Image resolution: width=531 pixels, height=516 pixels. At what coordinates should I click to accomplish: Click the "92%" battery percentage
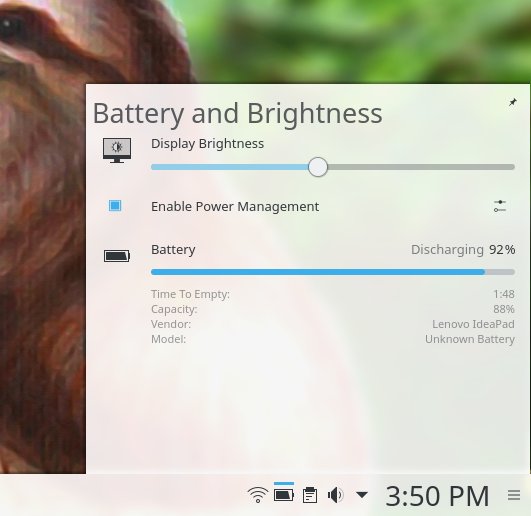point(502,250)
